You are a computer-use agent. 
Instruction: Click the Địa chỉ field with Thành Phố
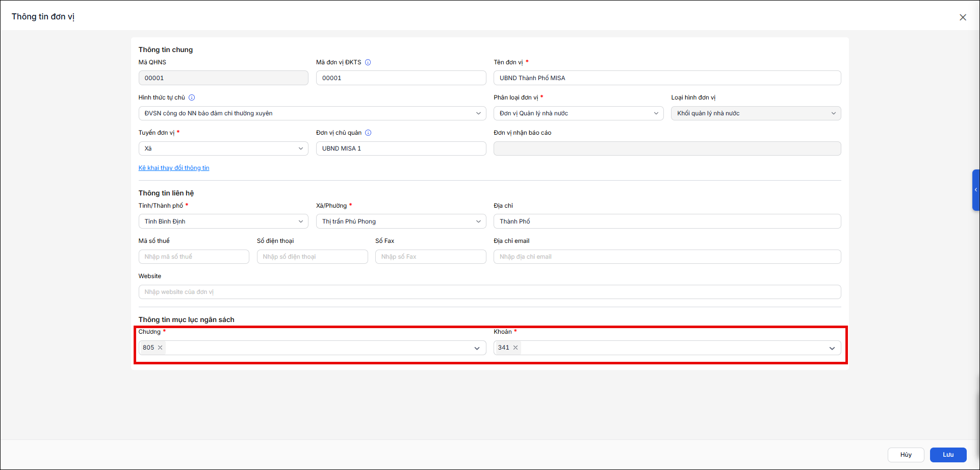(x=667, y=221)
